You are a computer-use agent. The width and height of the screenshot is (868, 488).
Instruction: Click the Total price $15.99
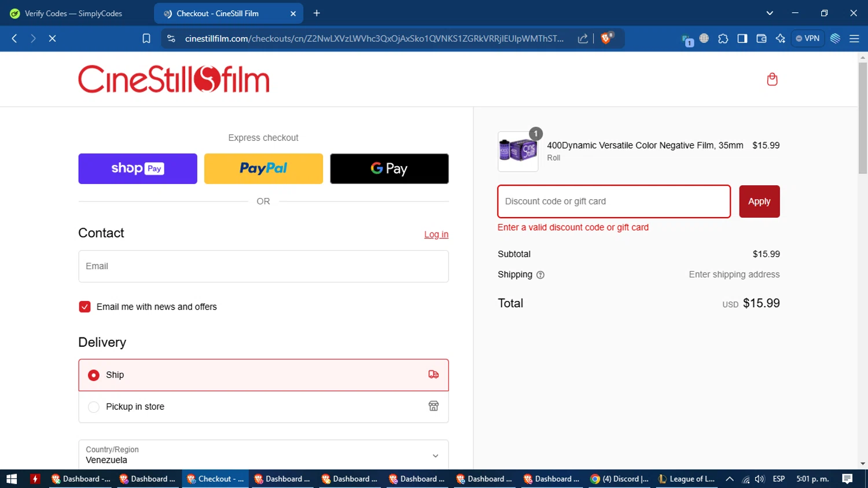click(761, 303)
